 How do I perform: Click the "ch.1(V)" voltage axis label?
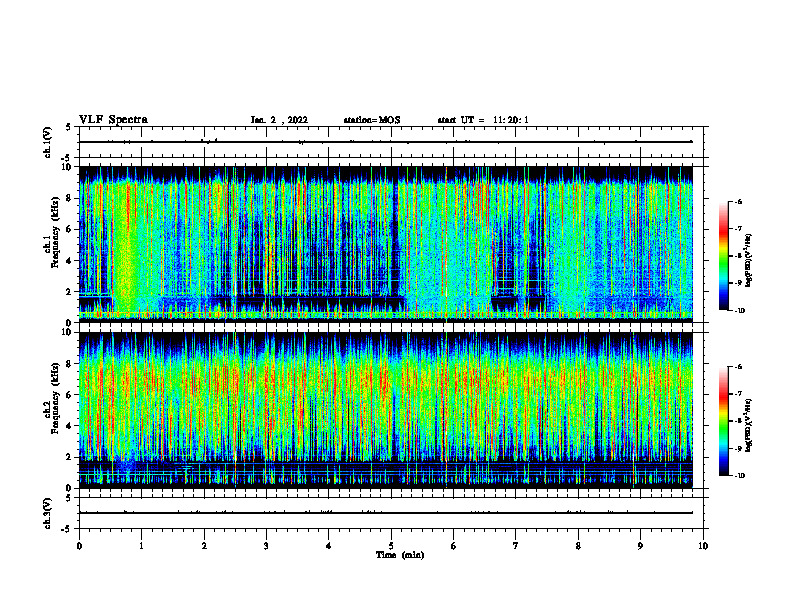click(x=47, y=142)
